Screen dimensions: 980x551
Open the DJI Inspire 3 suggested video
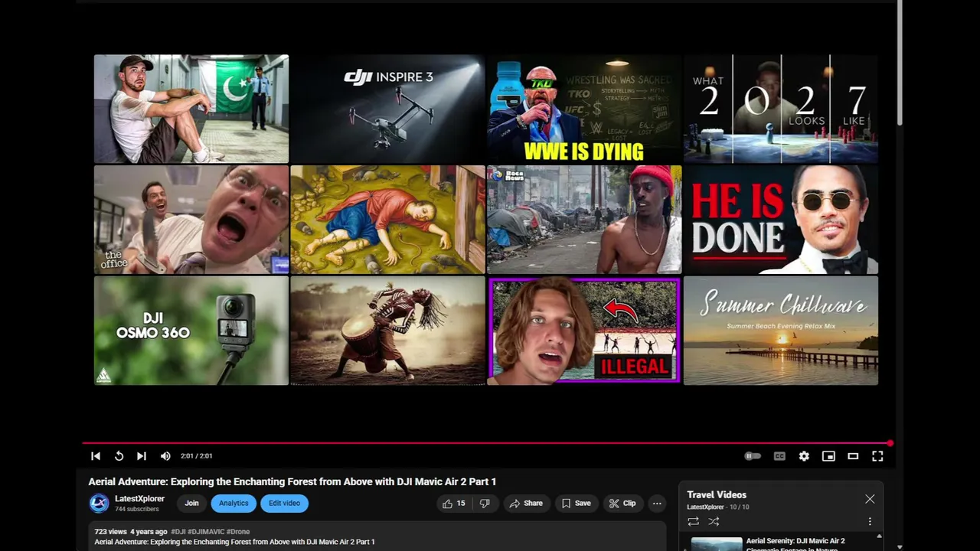(387, 109)
